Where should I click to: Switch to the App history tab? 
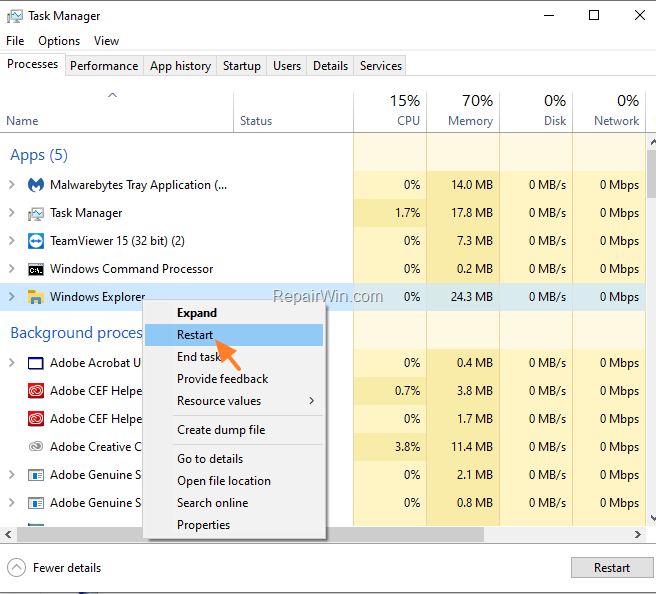(x=180, y=66)
